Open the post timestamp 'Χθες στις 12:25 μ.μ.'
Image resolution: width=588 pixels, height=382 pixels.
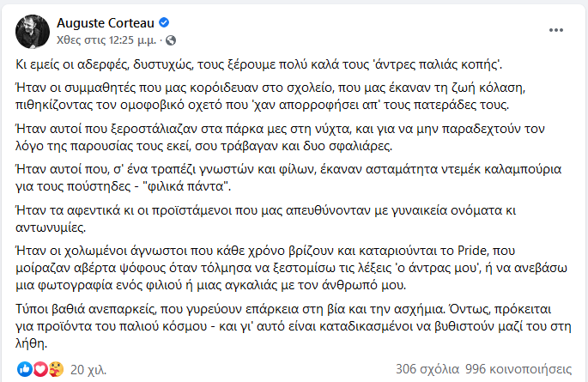pos(106,40)
